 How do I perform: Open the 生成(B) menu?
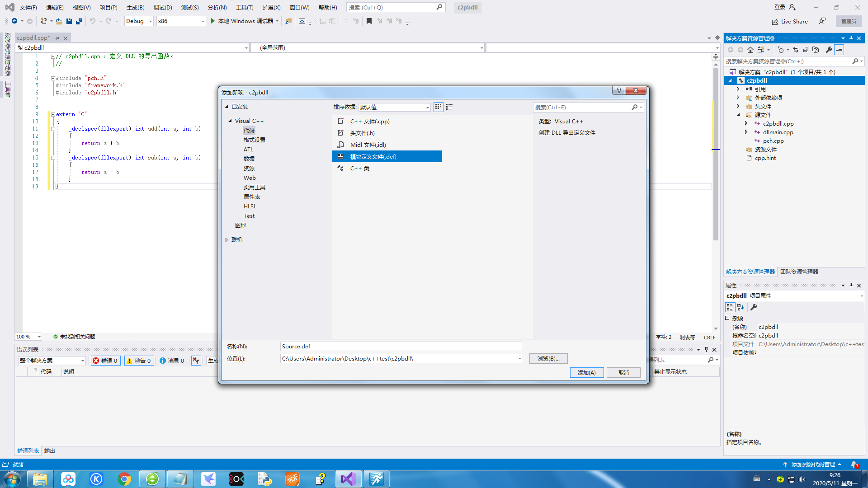135,7
